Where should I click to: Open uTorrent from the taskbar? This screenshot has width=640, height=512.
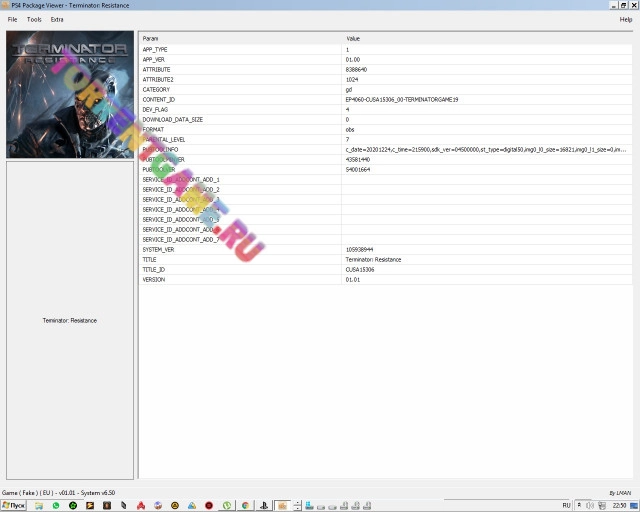tap(227, 505)
